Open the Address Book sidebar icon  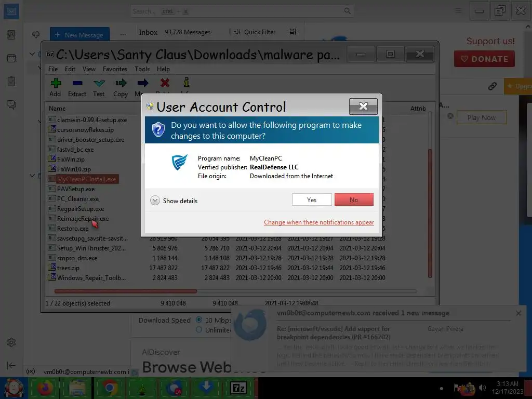click(11, 35)
